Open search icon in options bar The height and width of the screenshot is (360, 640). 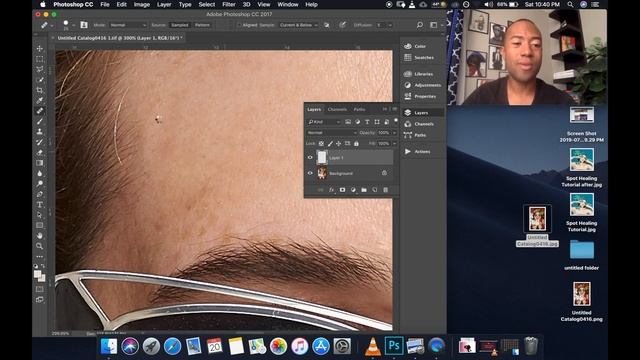click(420, 25)
